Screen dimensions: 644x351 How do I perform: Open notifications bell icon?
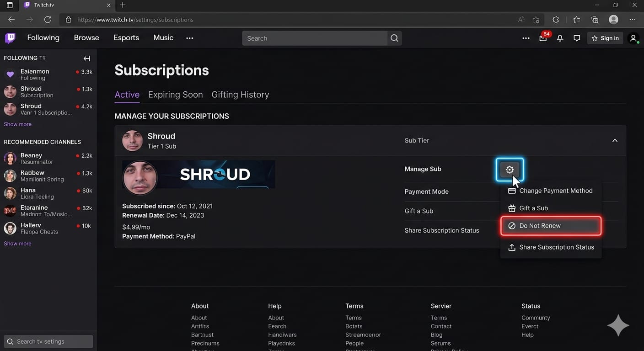(x=560, y=38)
